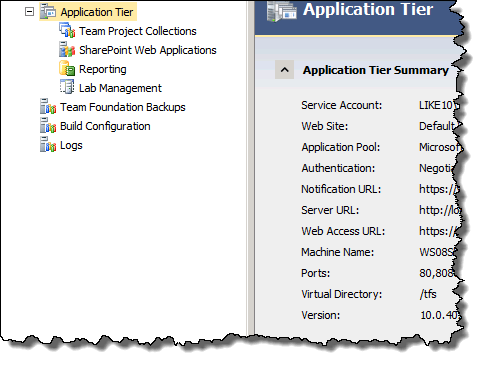The image size is (483, 365).
Task: Click the Server URL http value
Action: pyautogui.click(x=439, y=210)
